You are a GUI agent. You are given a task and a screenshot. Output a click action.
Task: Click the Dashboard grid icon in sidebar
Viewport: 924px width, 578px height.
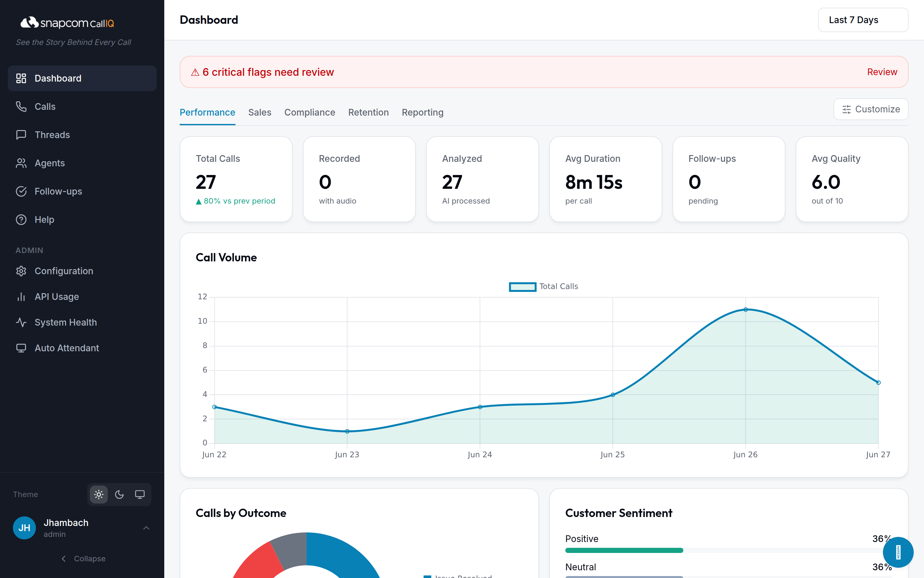click(21, 78)
